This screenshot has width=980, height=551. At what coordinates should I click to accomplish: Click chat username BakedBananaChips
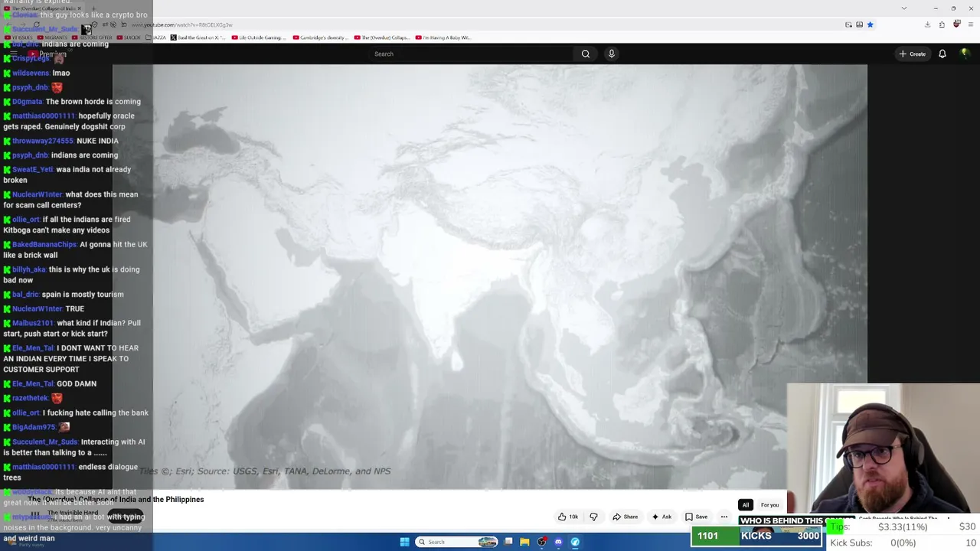click(x=44, y=245)
